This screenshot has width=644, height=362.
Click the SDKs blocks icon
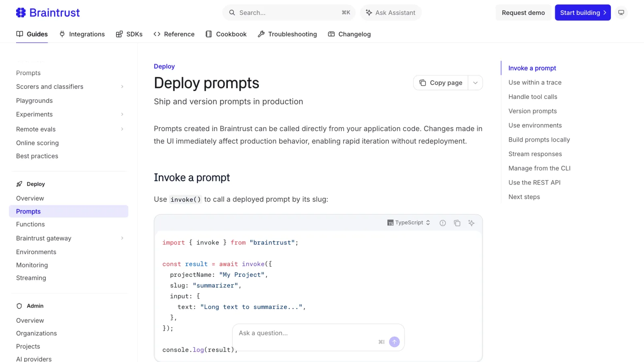click(119, 34)
